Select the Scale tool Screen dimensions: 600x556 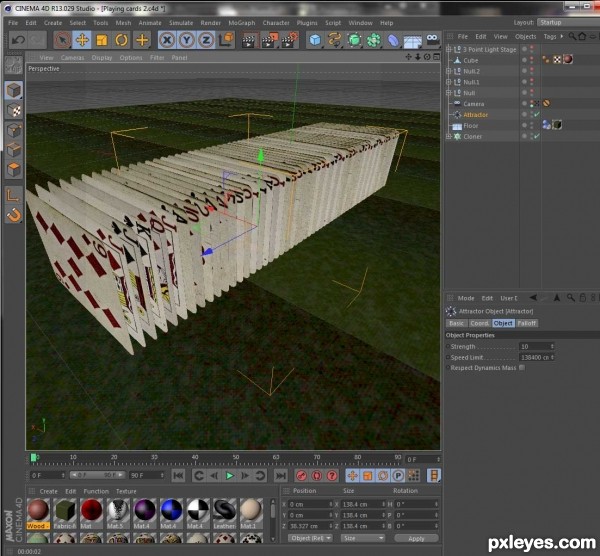tap(102, 40)
